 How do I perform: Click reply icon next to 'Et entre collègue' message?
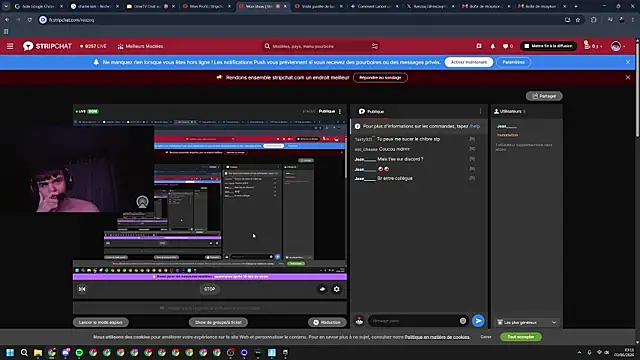[x=472, y=178]
